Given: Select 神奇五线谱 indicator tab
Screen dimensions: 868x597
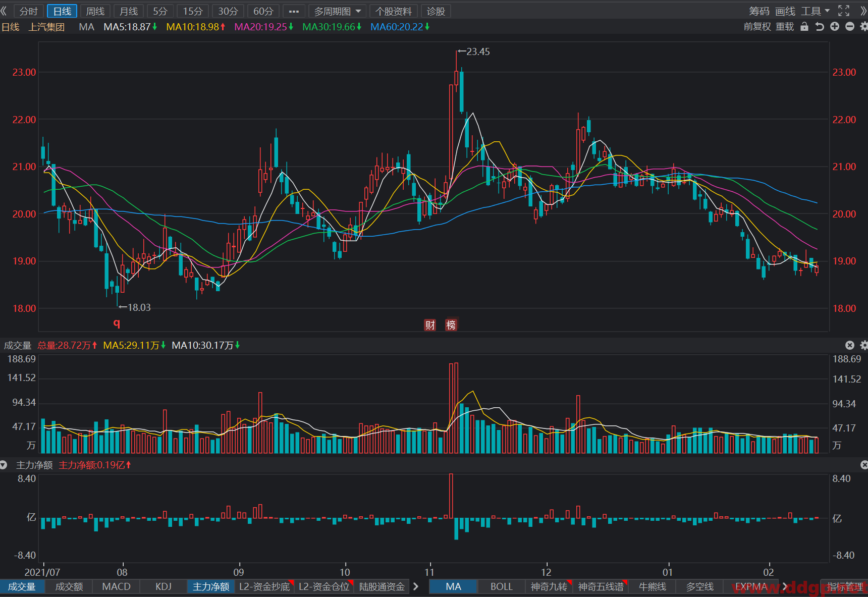Looking at the screenshot, I should (601, 586).
